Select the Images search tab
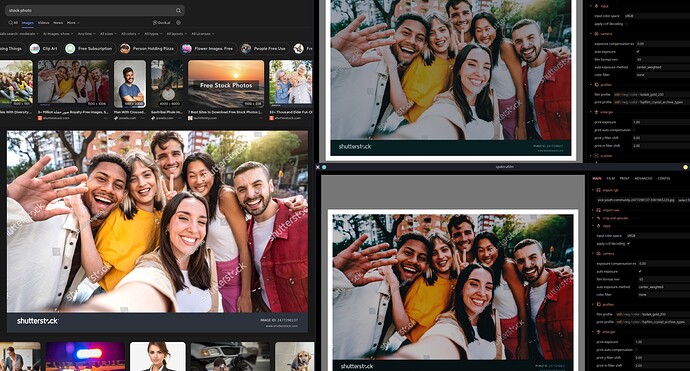The height and width of the screenshot is (371, 690). pyautogui.click(x=28, y=22)
